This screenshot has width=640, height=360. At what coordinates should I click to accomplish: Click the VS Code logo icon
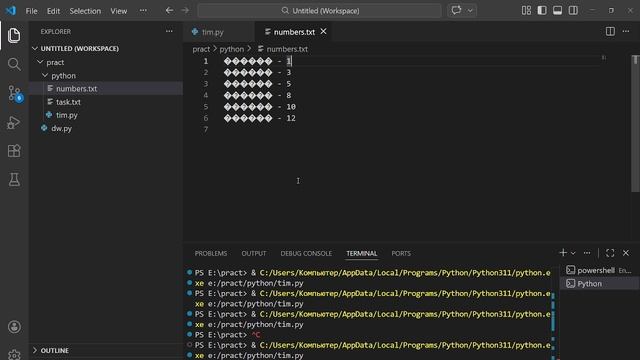pos(11,11)
